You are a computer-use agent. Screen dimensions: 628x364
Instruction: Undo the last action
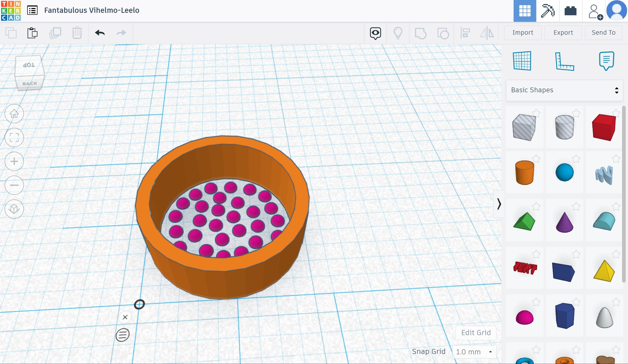[100, 33]
